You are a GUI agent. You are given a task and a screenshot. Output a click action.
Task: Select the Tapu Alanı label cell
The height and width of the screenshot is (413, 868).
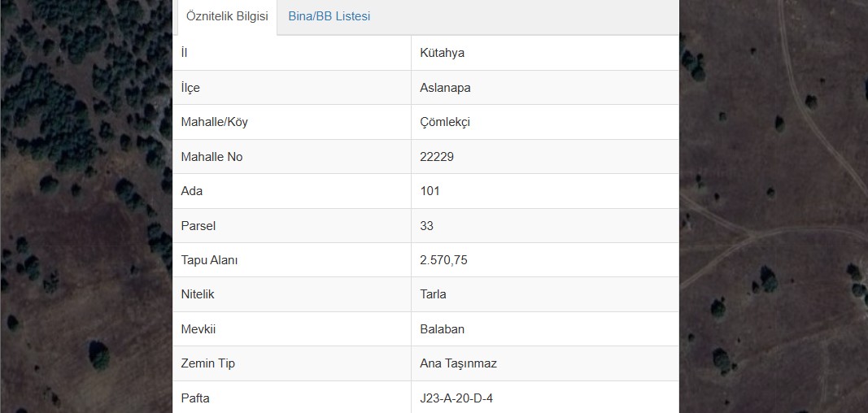click(292, 260)
